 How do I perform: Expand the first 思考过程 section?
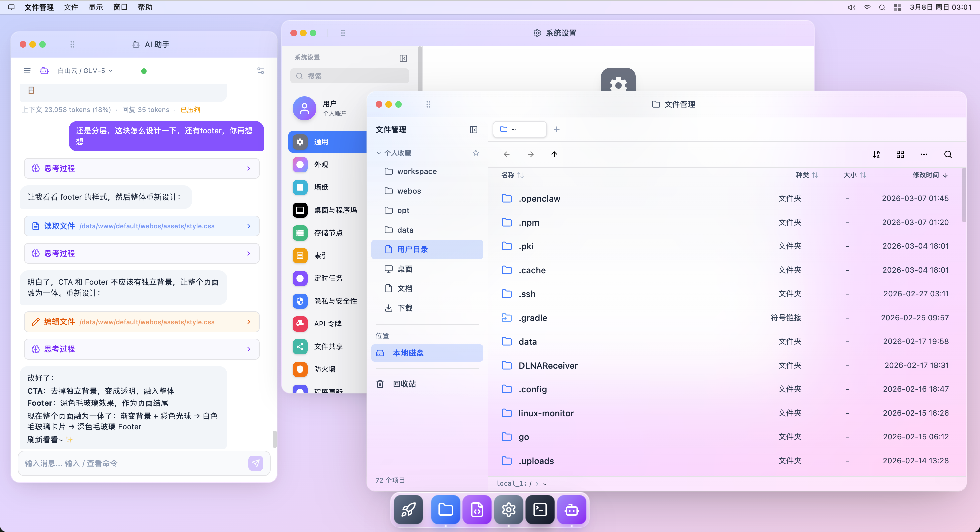[x=141, y=168]
